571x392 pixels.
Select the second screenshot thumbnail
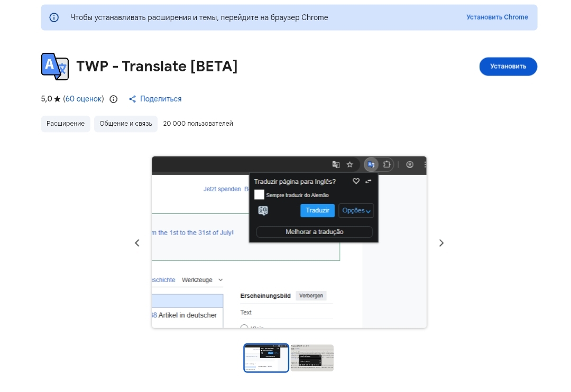[312, 358]
